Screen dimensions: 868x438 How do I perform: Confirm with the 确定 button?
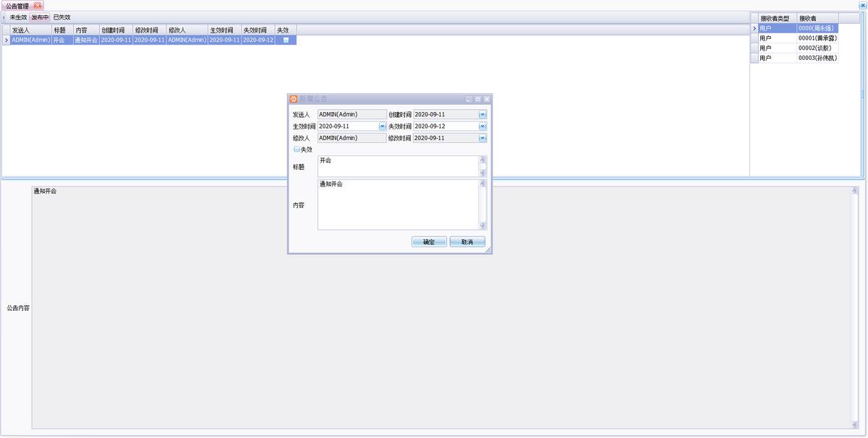429,242
